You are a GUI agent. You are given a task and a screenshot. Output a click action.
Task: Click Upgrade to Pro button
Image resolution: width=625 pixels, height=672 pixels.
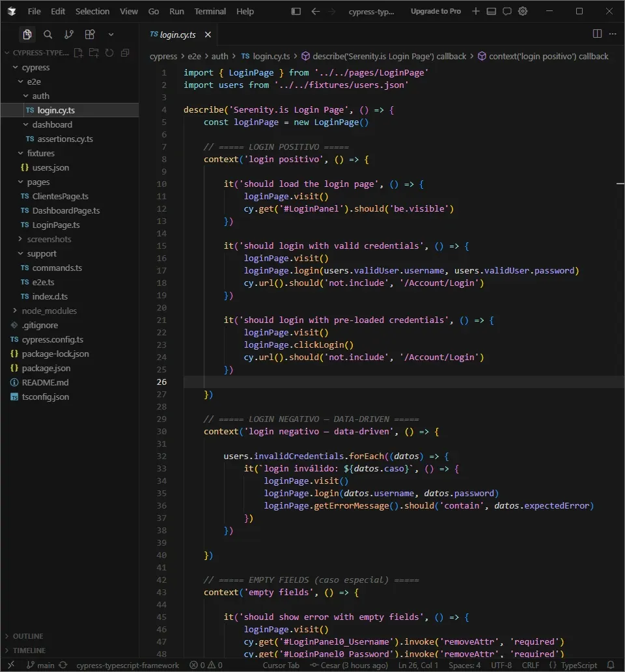(x=436, y=11)
